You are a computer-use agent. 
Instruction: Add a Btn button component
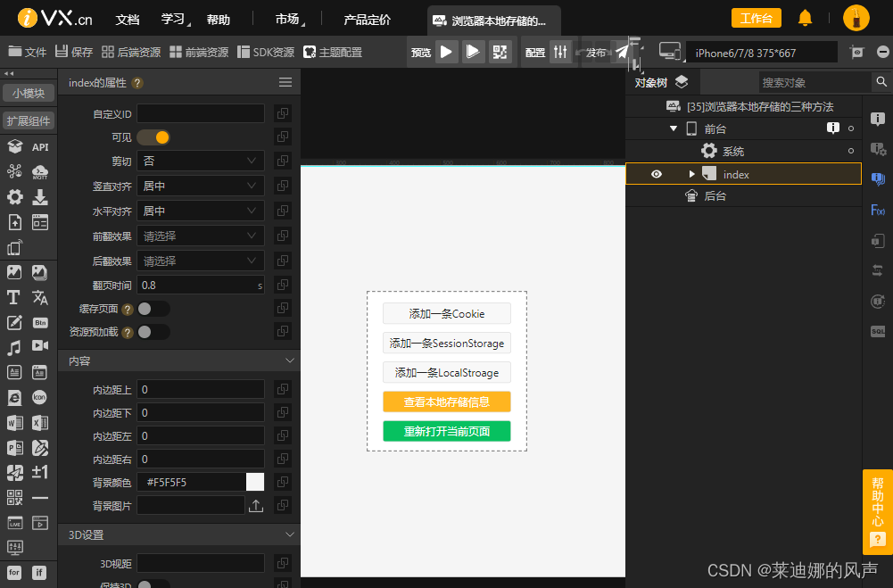coord(40,322)
